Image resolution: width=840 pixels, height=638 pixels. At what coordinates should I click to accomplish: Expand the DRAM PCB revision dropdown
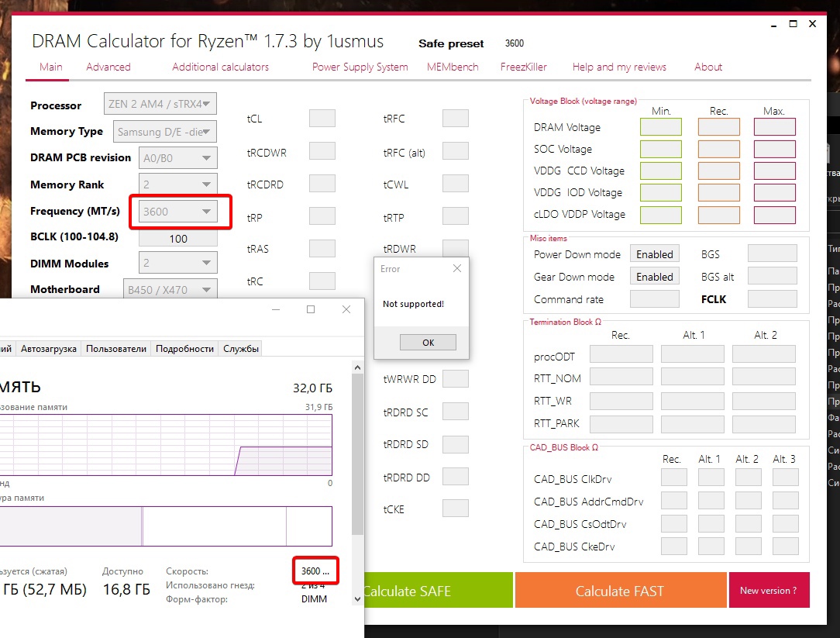tap(178, 158)
